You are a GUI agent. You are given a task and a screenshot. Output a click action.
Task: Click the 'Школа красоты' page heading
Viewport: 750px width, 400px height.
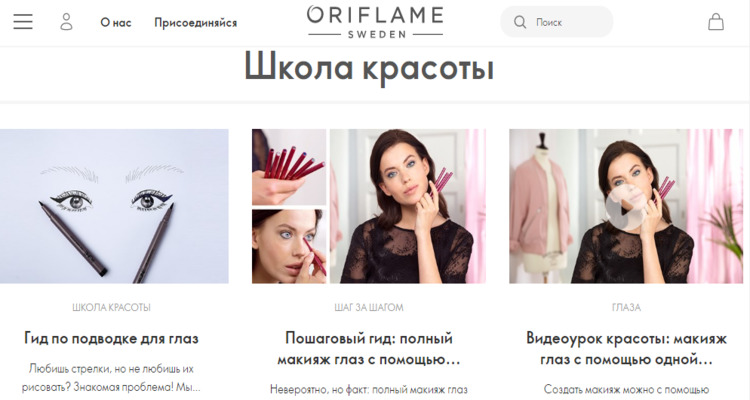(369, 68)
